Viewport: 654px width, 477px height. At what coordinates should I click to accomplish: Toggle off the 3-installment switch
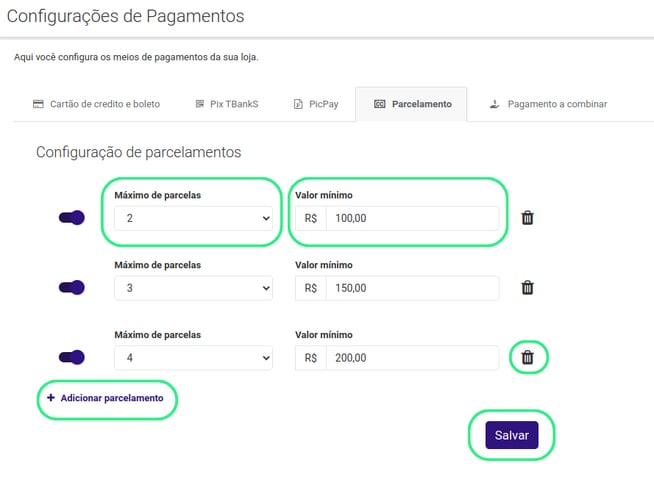(x=72, y=288)
